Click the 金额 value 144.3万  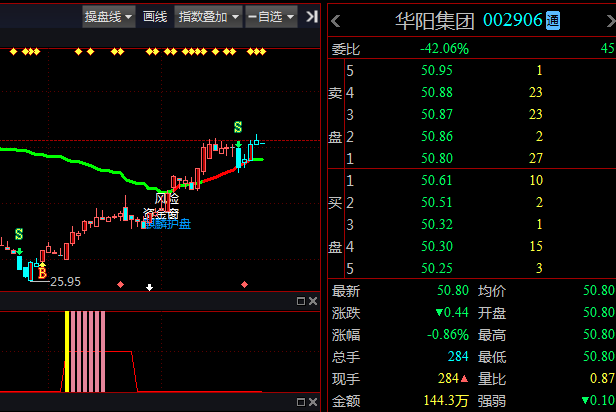point(446,401)
